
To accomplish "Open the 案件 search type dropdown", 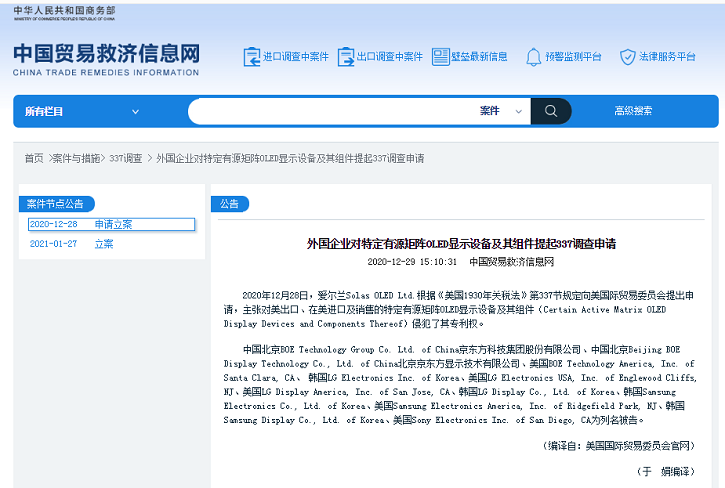I will pyautogui.click(x=501, y=111).
